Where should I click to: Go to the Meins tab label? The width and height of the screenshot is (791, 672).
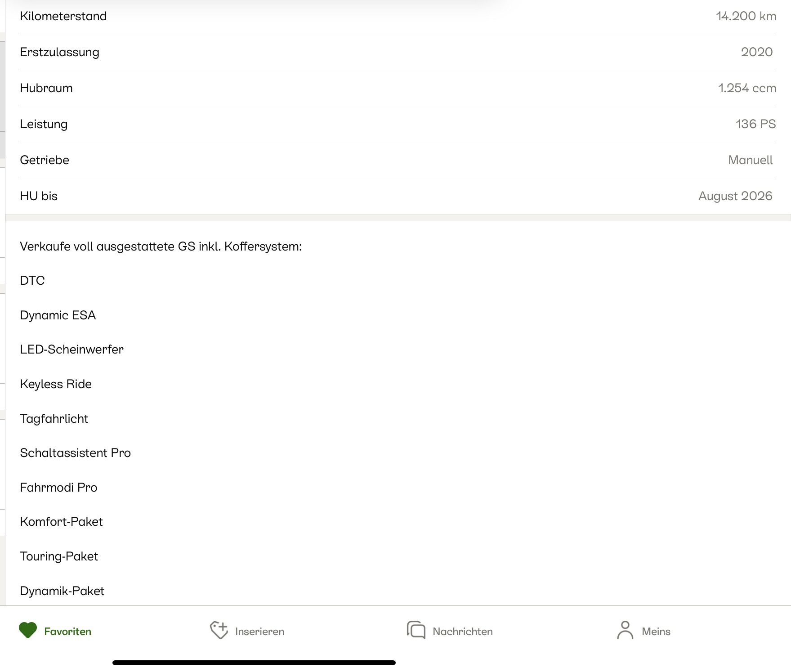656,632
